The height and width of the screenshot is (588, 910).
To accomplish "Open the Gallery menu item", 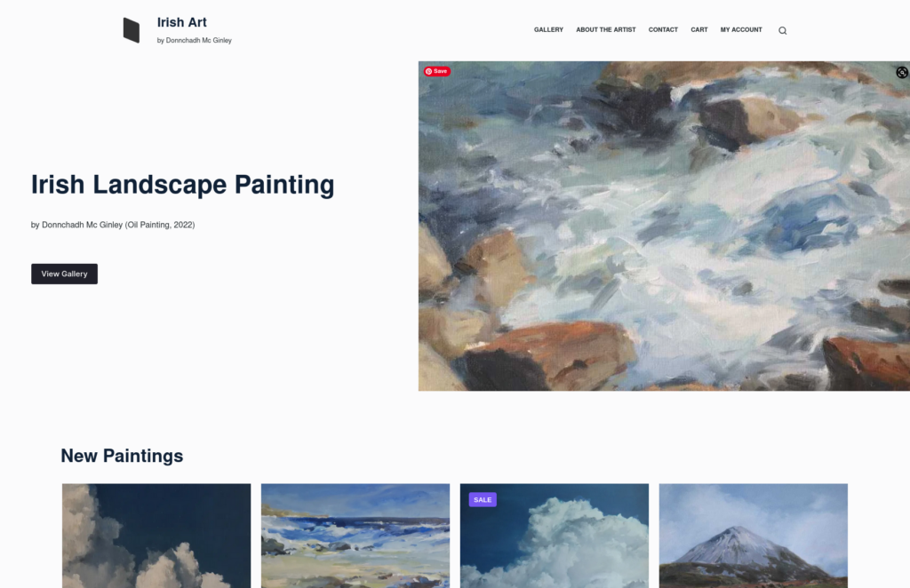I will [x=548, y=29].
